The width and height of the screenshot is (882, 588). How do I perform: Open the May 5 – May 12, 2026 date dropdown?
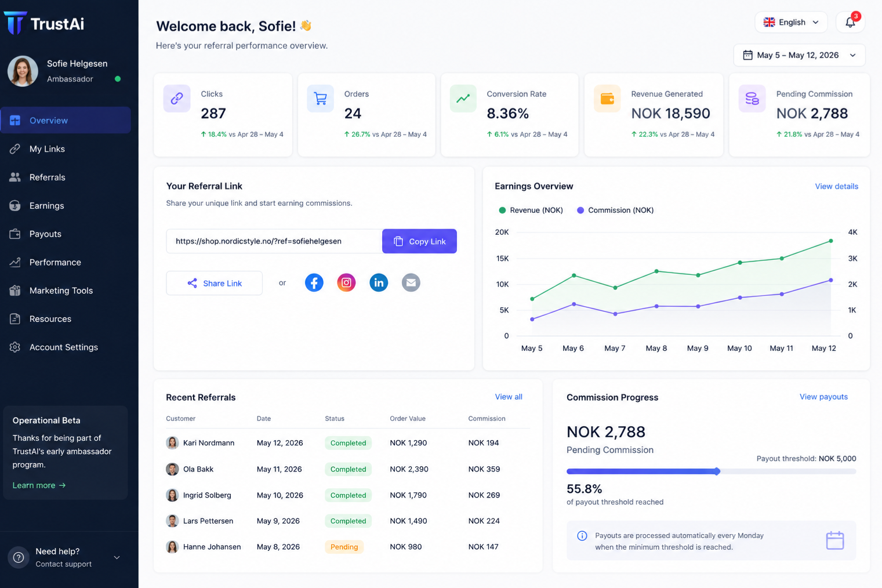[799, 55]
